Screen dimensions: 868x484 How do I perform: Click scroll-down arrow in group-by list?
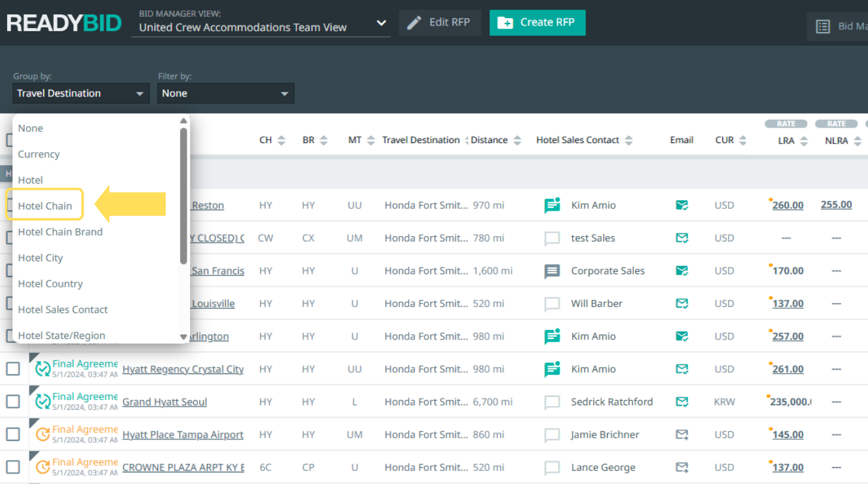pyautogui.click(x=183, y=337)
